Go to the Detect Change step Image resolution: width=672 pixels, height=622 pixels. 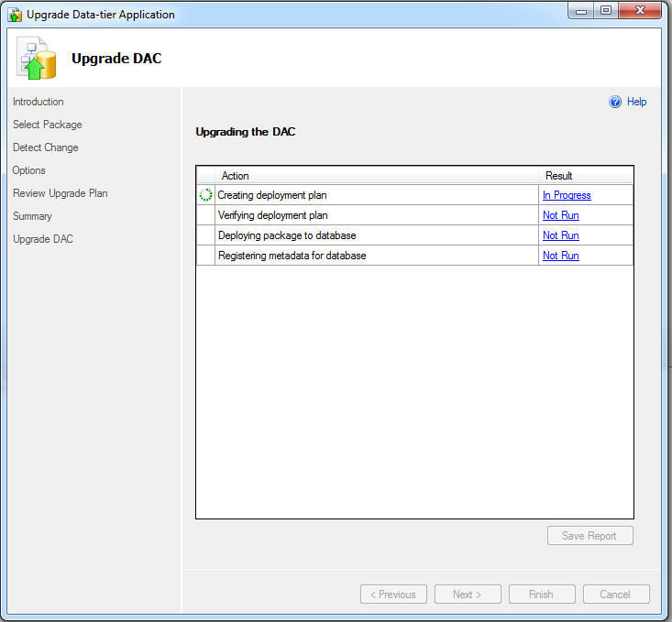coord(46,147)
